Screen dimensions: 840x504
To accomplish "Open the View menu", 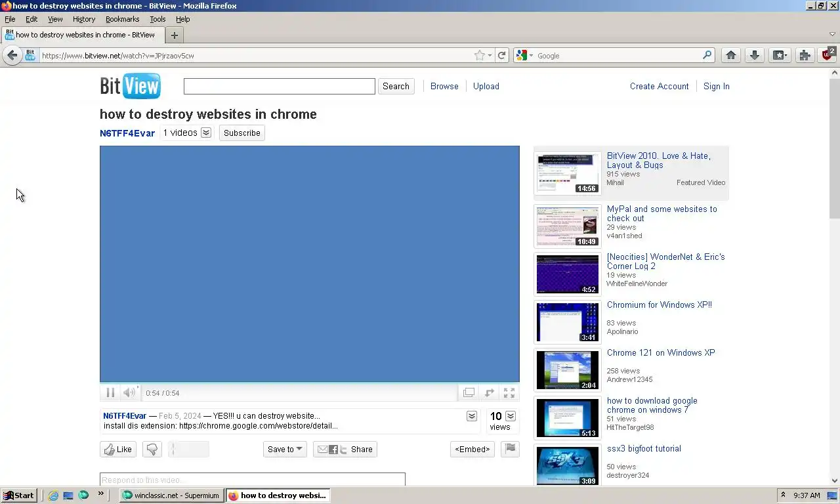I will click(x=55, y=19).
